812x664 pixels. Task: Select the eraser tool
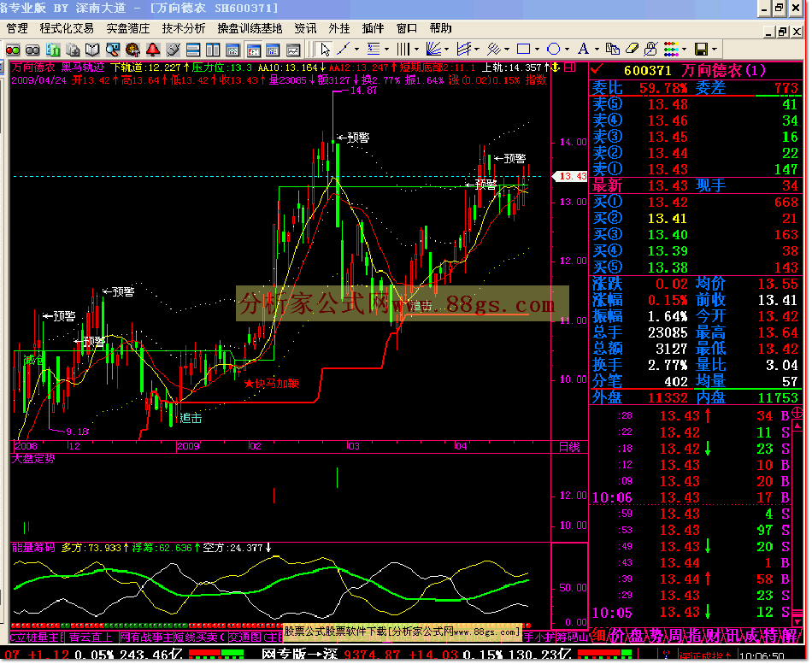632,50
